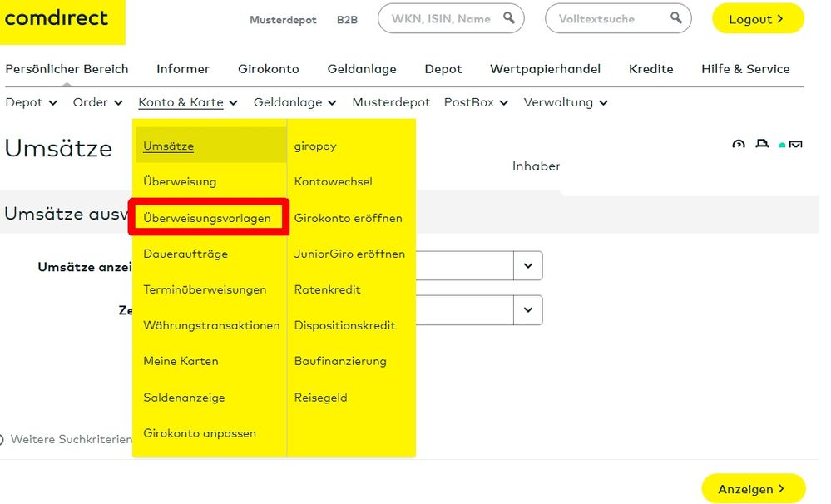This screenshot has width=831, height=504.
Task: Click the magnifier in the WKN, ISIN, Name field
Action: coord(509,17)
